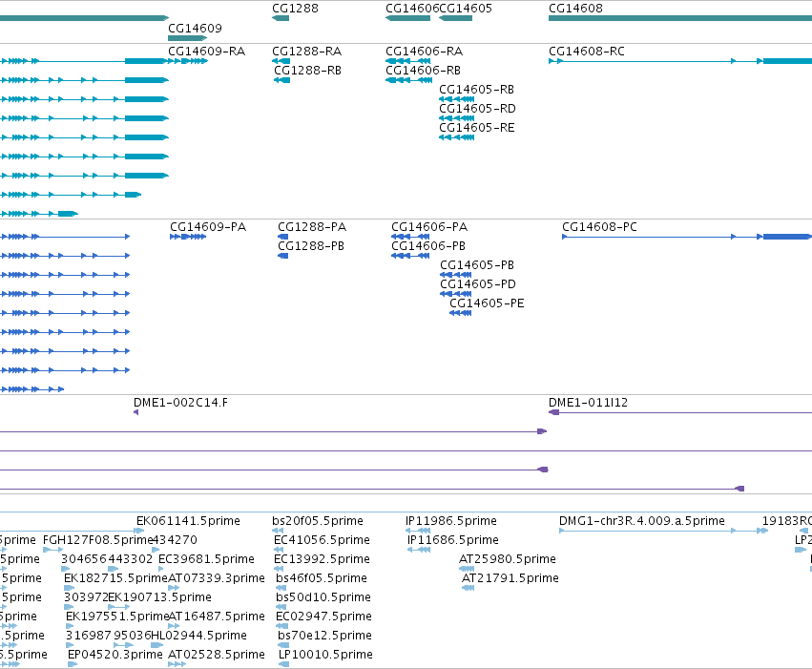Click the CG14605-RE transcript label

(477, 128)
